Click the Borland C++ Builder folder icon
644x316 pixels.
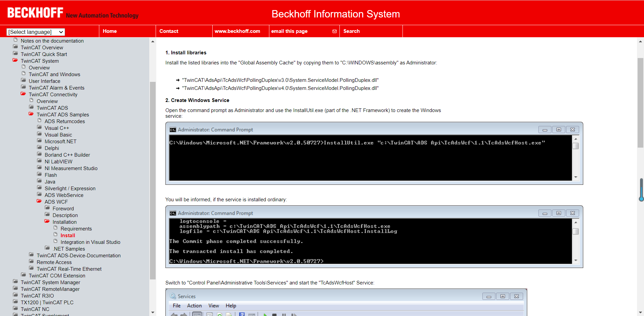point(40,154)
